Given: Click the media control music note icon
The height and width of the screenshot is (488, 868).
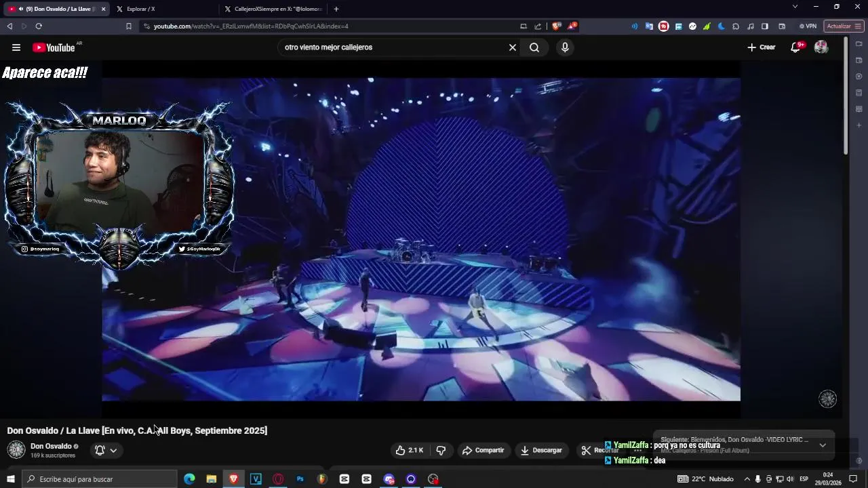Looking at the screenshot, I should pos(750,26).
